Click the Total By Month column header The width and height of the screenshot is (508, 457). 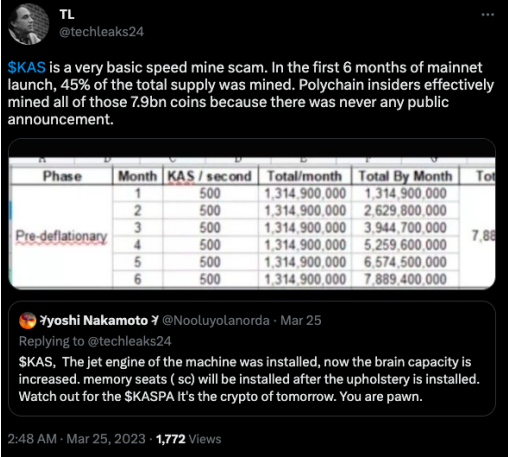405,176
